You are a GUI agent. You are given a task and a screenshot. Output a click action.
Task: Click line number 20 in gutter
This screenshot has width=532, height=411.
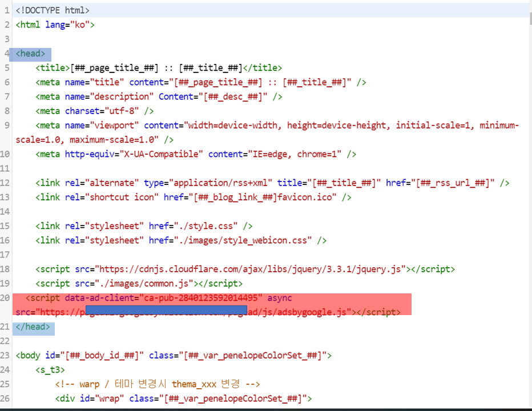pyautogui.click(x=5, y=298)
